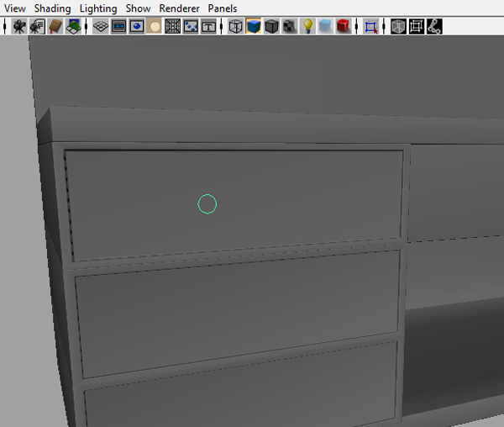Screen dimensions: 504x427
Task: Click the Image Plane icon
Action: coord(73,26)
